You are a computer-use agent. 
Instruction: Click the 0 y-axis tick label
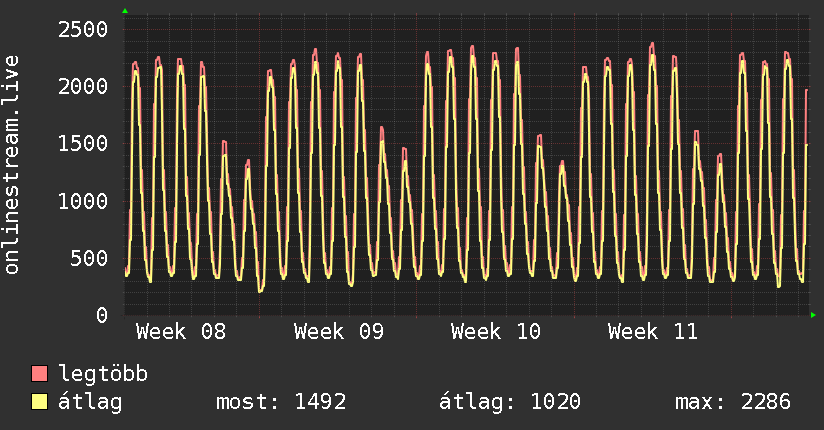pyautogui.click(x=101, y=316)
